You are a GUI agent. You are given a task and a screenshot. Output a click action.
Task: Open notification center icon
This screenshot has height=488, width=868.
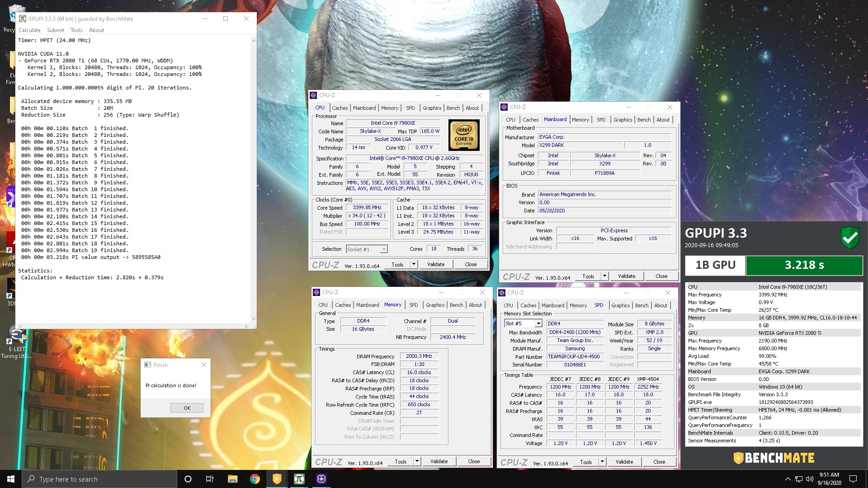[x=853, y=479]
